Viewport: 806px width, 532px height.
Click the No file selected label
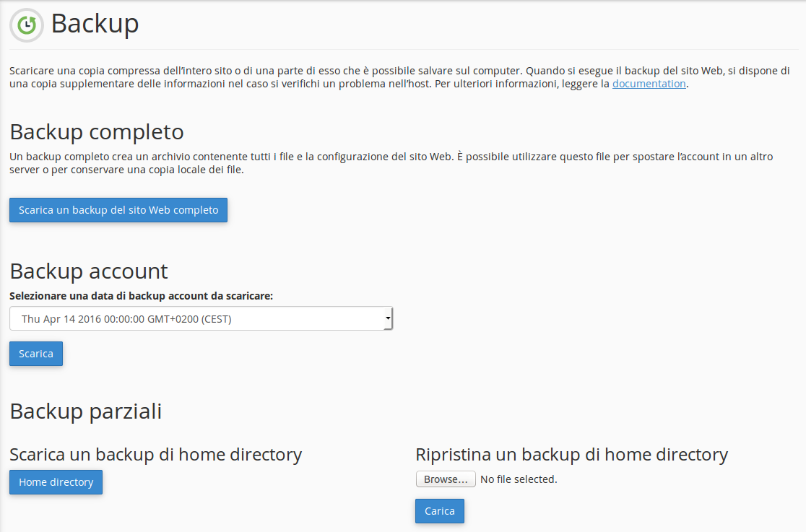coord(519,479)
